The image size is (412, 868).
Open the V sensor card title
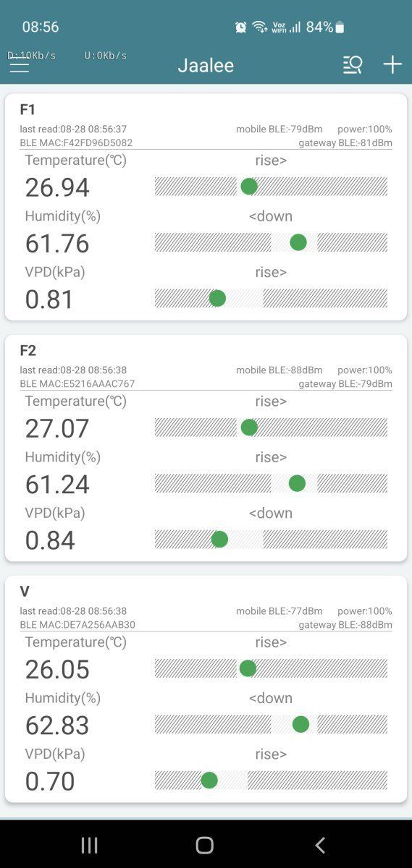pos(25,592)
